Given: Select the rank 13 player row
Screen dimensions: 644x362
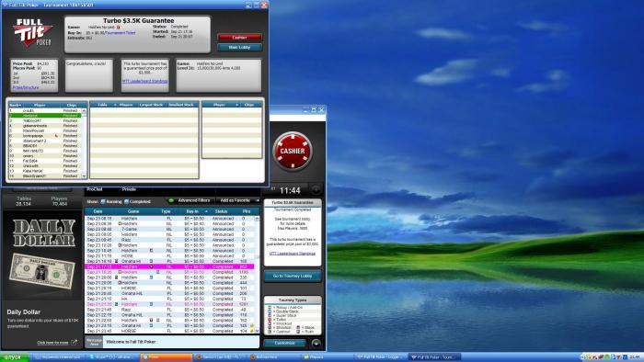Looking at the screenshot, I should (x=45, y=171).
